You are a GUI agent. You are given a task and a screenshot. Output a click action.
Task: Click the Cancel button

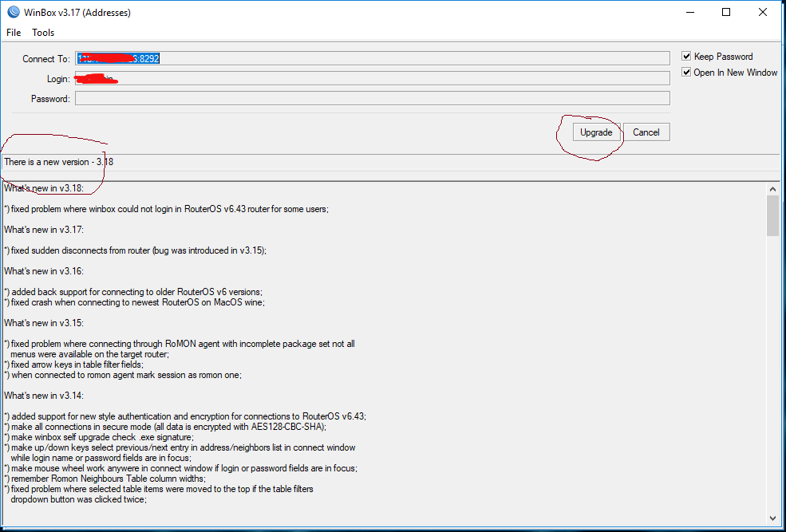pos(646,132)
